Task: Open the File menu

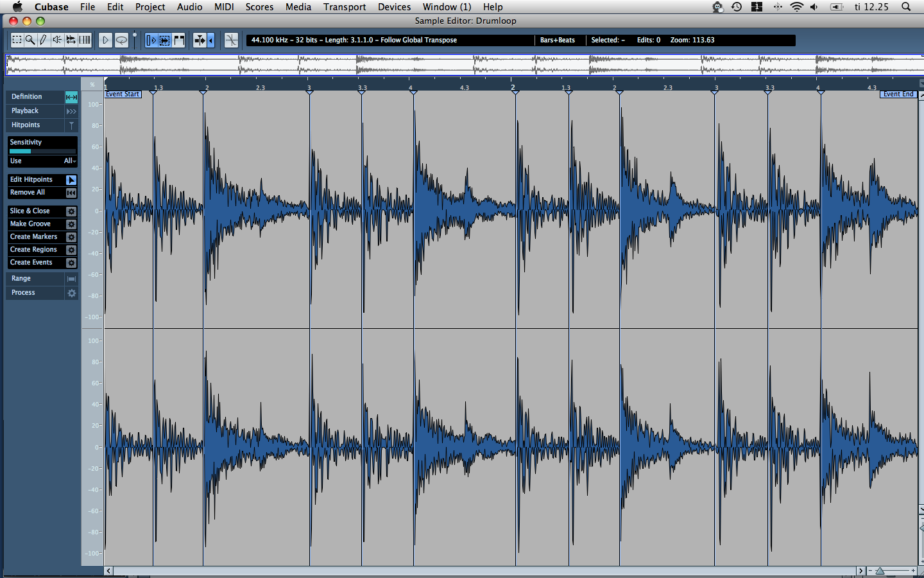Action: pos(87,6)
